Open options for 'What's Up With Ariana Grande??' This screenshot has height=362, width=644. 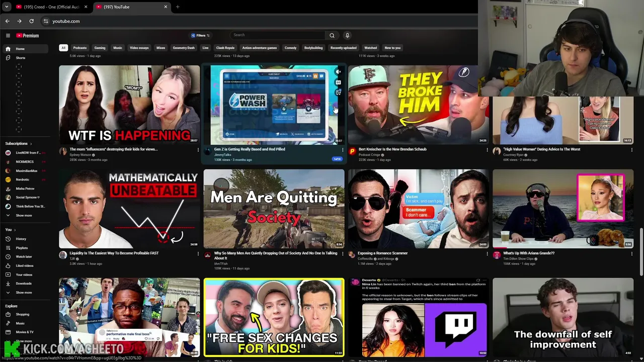coord(632,254)
